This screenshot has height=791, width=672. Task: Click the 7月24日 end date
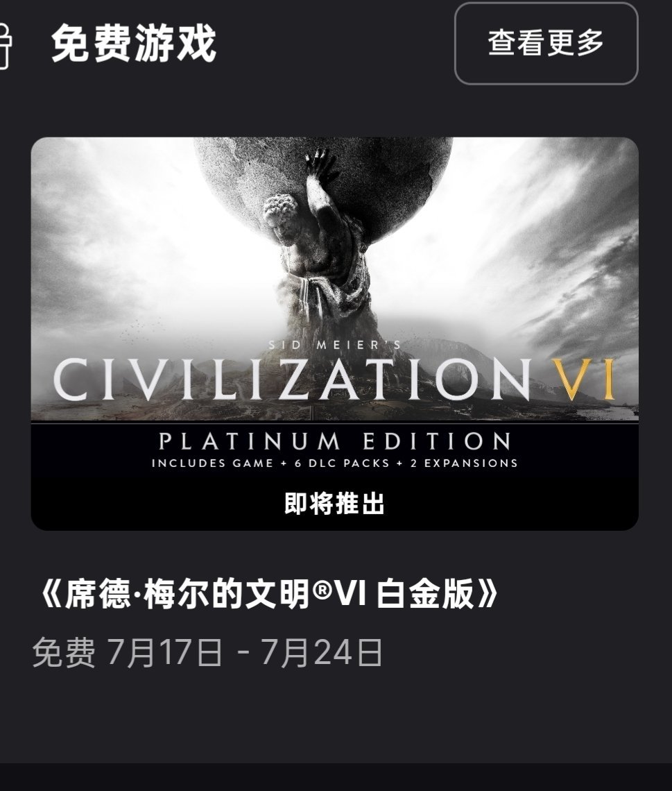321,652
